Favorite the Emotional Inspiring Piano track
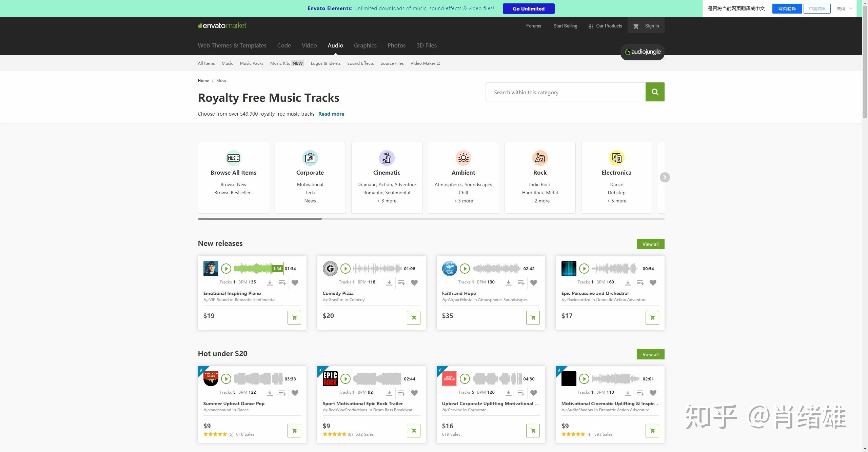The image size is (868, 452). [295, 282]
